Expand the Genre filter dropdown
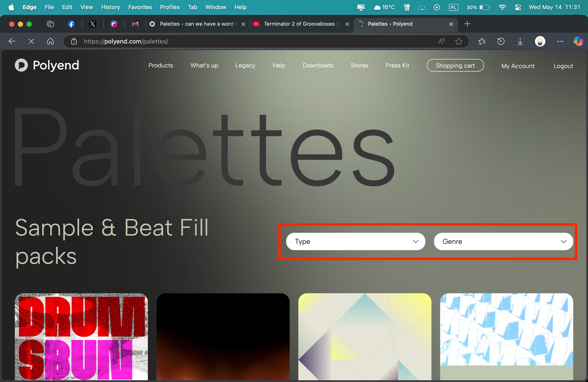The image size is (588, 382). pos(503,241)
